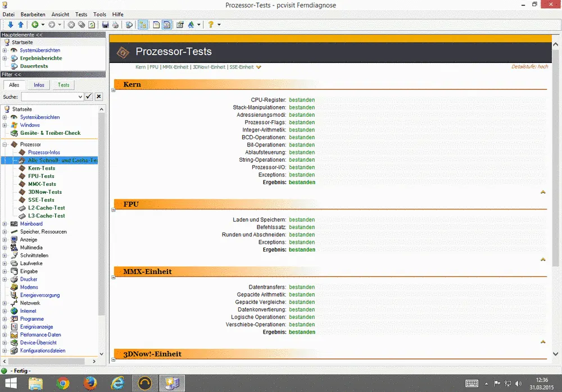Open the Tests menu
This screenshot has height=392, width=562.
tap(81, 15)
